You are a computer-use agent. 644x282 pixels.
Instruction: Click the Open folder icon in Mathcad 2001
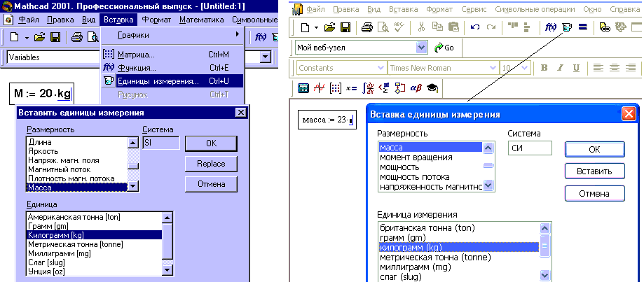pyautogui.click(x=39, y=38)
